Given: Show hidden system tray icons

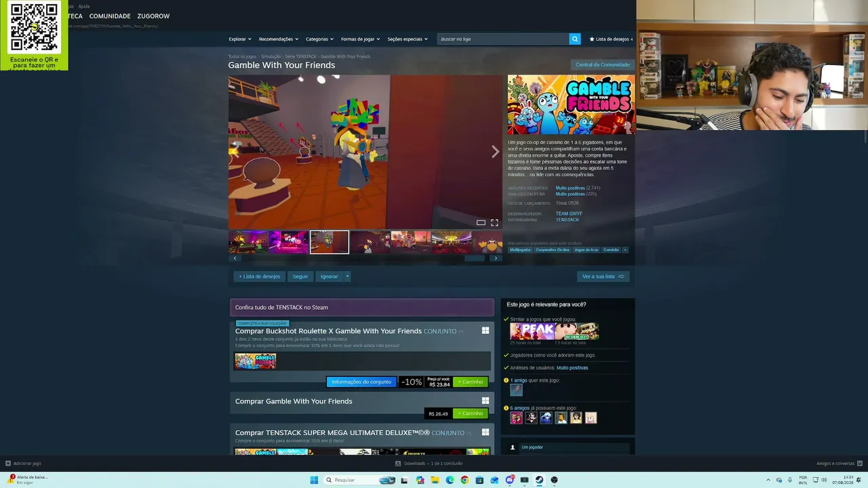Looking at the screenshot, I should click(768, 480).
